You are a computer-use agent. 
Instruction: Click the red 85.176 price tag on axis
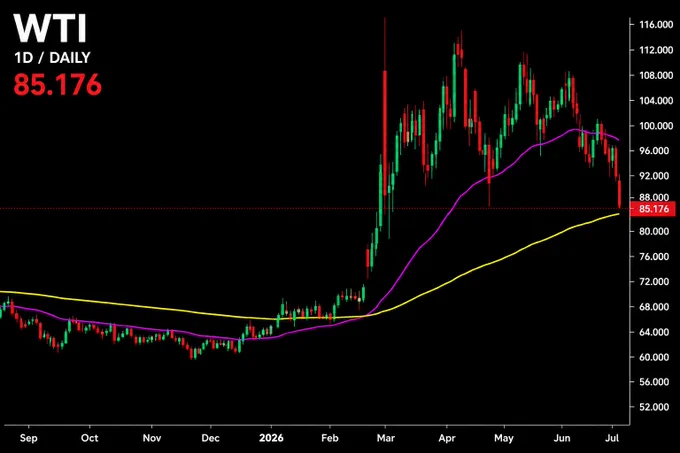click(654, 209)
